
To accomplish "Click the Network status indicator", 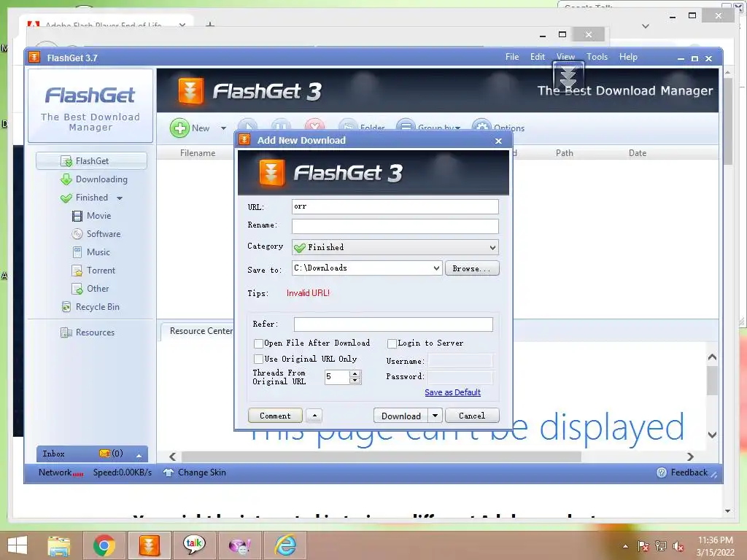I will coord(61,472).
